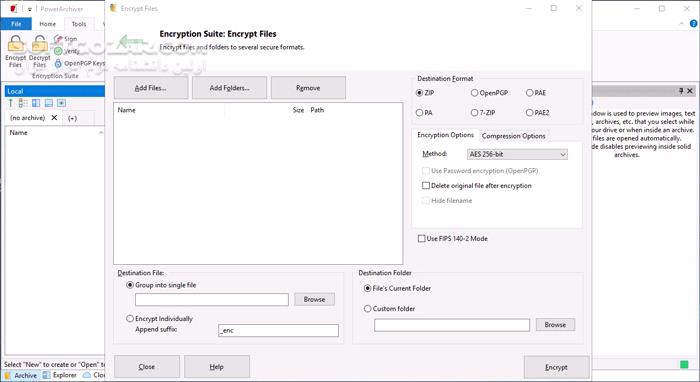Click the Add Folders... button
The image size is (700, 382).
229,88
